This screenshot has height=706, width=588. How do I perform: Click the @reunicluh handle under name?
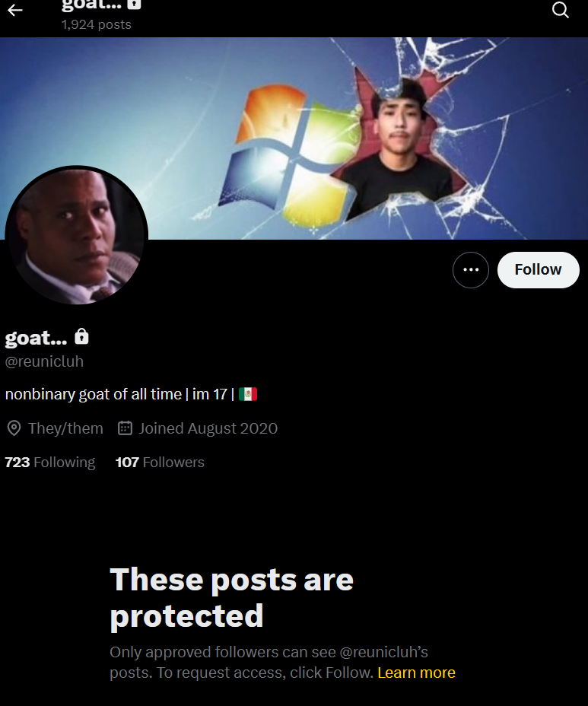point(44,361)
